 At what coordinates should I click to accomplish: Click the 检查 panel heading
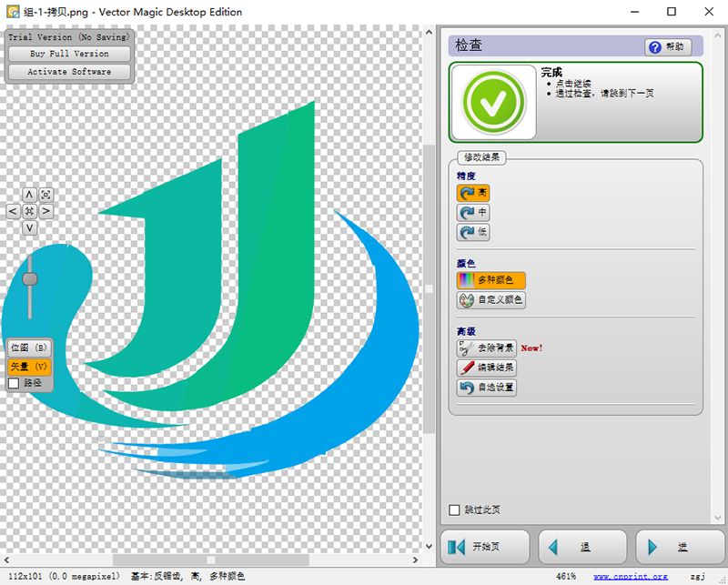469,45
